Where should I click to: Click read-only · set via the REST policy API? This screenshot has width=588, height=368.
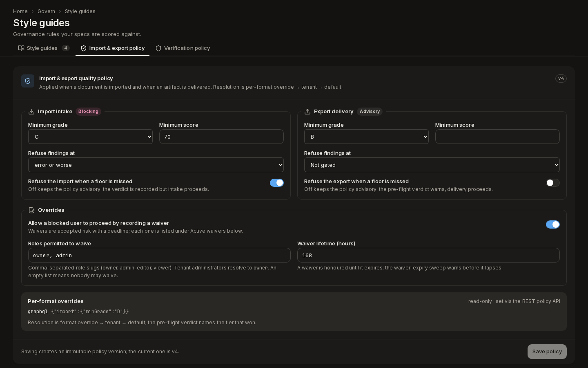click(x=514, y=301)
